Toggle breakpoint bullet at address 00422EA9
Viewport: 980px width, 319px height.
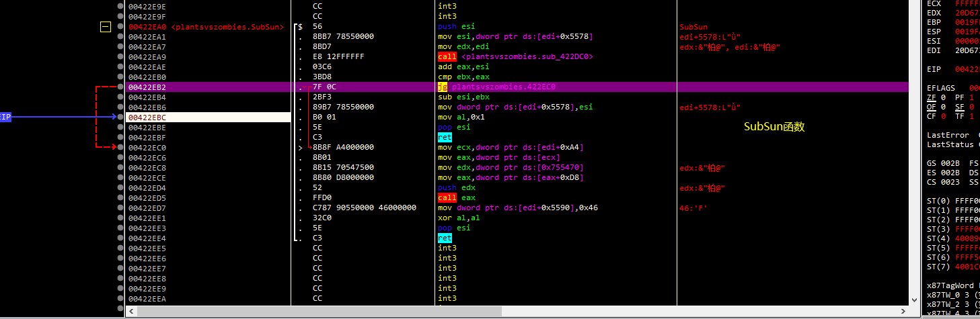(x=120, y=57)
